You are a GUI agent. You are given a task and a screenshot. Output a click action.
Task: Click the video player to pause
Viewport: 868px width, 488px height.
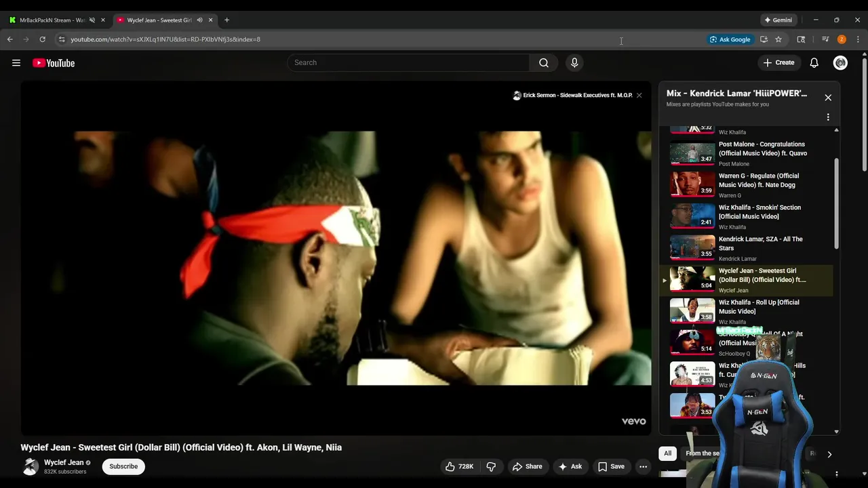(x=336, y=258)
